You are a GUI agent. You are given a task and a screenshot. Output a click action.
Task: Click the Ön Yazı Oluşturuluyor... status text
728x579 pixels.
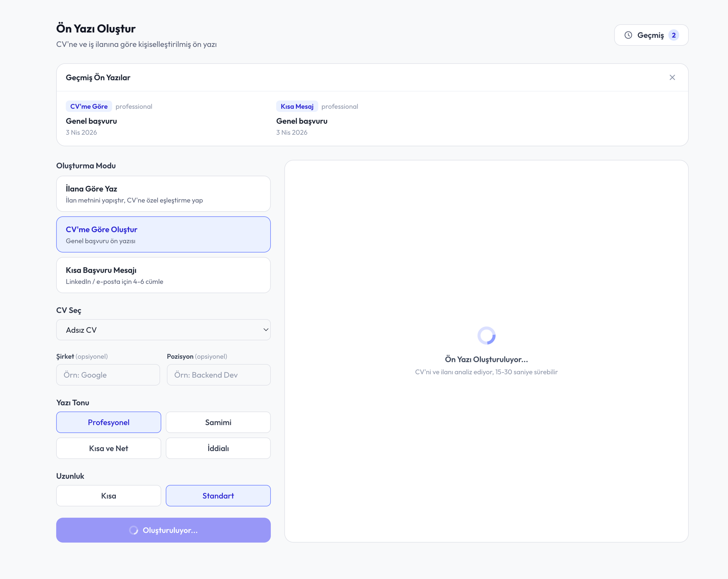tap(486, 360)
